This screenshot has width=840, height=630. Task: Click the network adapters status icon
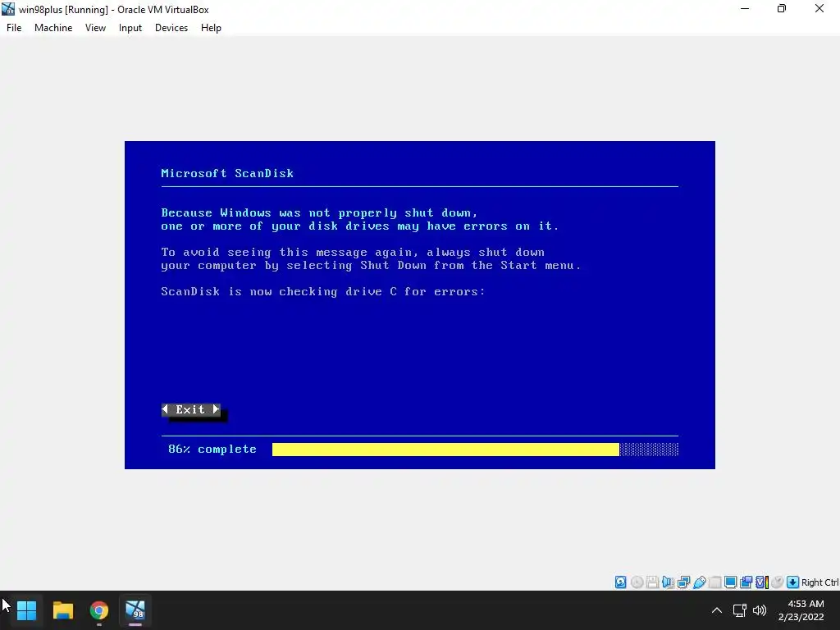683,582
